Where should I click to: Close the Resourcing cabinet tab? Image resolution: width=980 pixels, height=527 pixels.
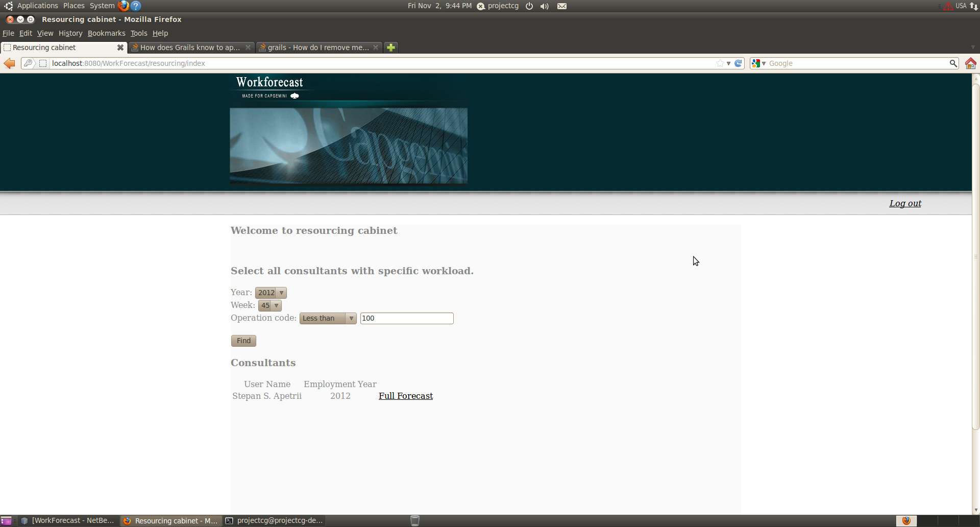120,47
